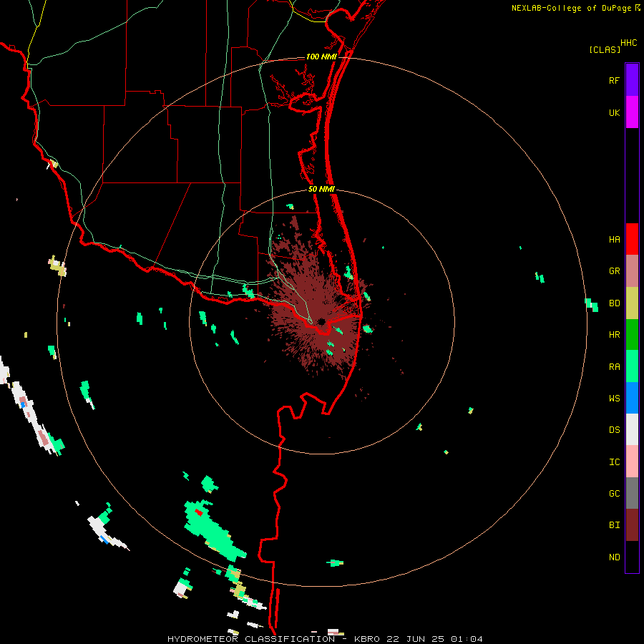The width and height of the screenshot is (644, 644).
Task: Click the HR legend label
Action: pos(614,335)
